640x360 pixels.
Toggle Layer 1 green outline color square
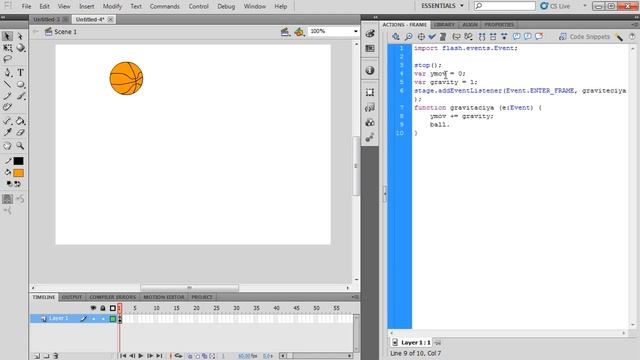click(x=113, y=319)
